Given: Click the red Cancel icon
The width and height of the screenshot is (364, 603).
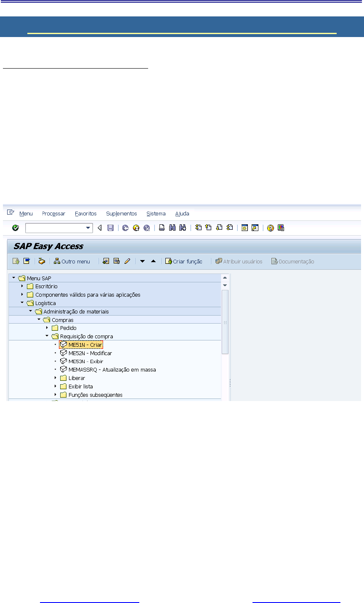Looking at the screenshot, I should pos(146,228).
